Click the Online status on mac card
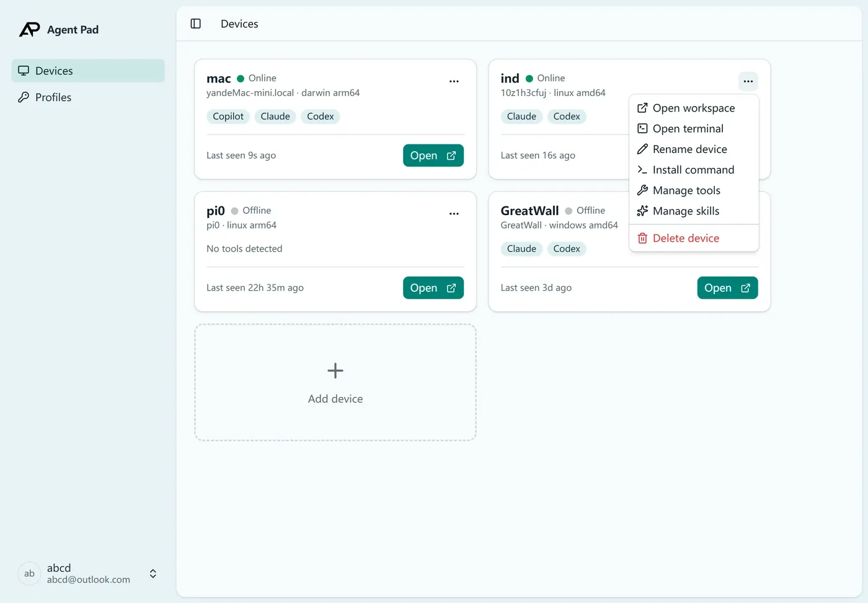The image size is (868, 603). coord(257,78)
